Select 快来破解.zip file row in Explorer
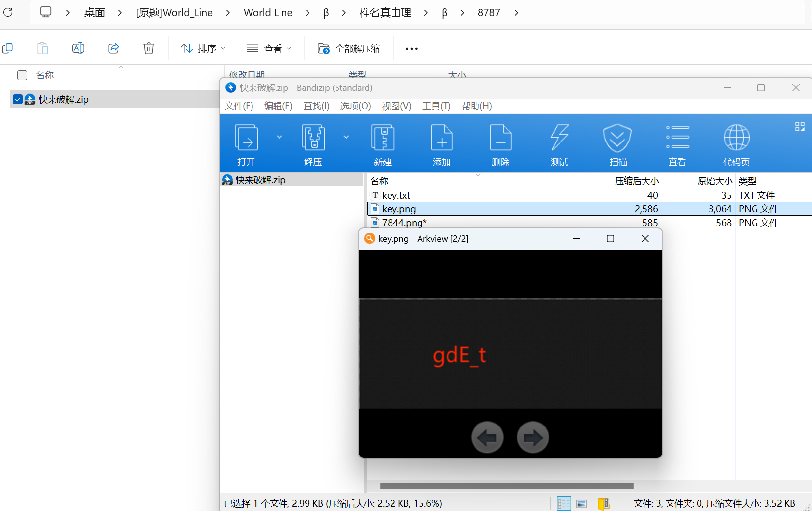 click(x=114, y=99)
